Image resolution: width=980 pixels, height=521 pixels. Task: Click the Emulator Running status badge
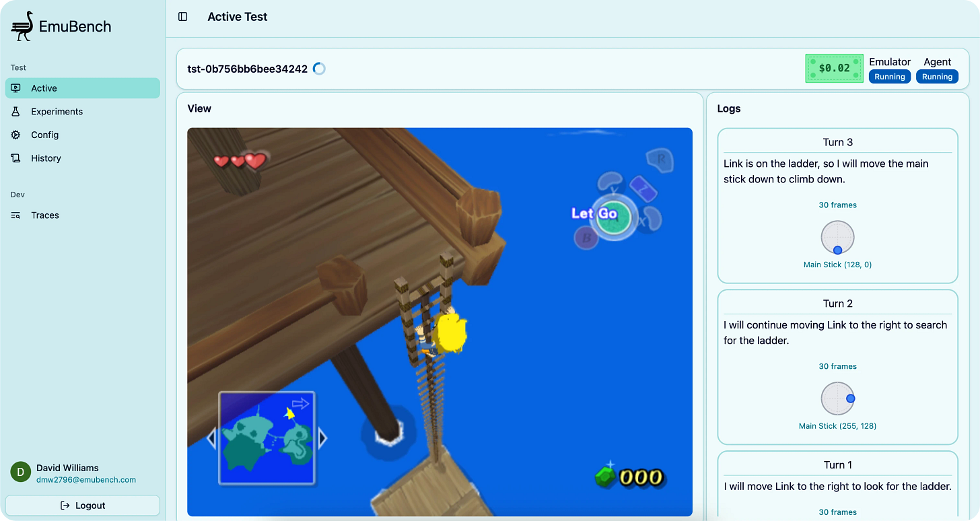[890, 77]
